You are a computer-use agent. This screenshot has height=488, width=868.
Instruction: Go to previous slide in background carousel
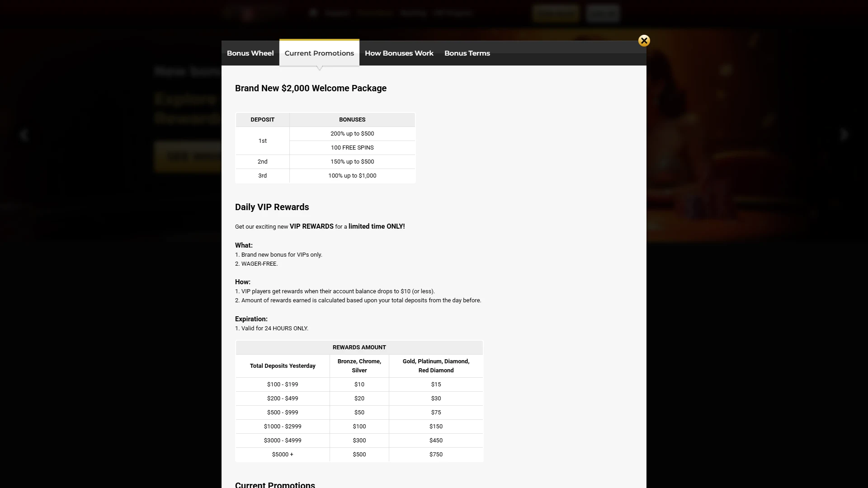click(x=24, y=135)
